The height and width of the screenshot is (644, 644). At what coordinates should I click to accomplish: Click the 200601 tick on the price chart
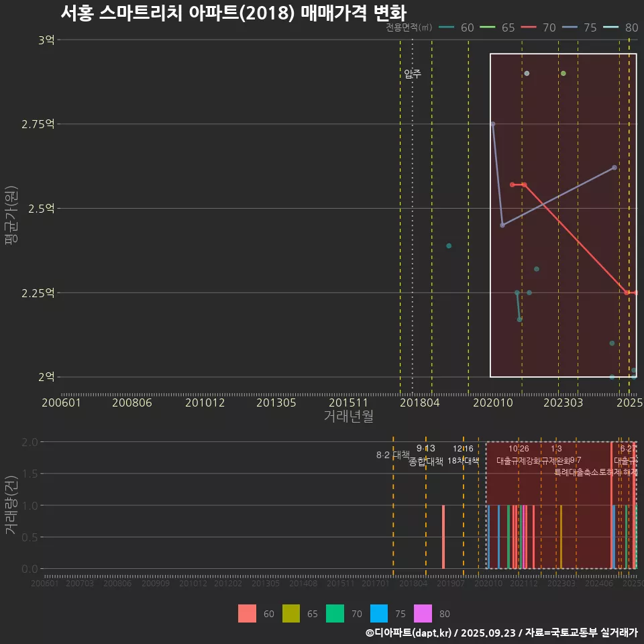click(x=61, y=402)
